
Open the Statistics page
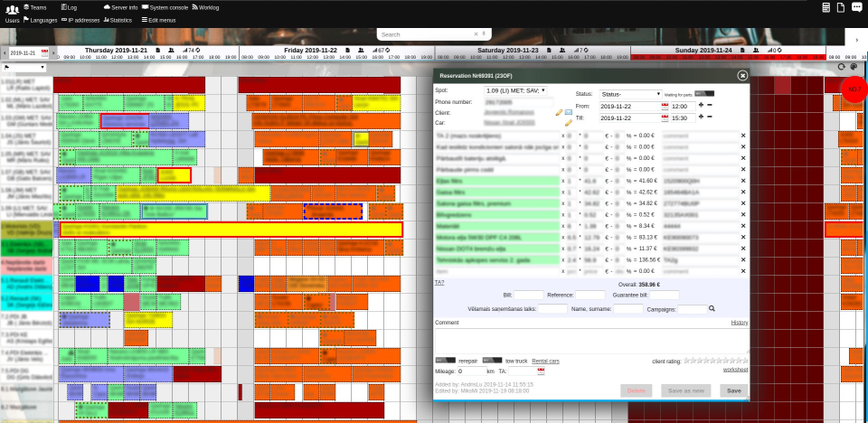118,20
